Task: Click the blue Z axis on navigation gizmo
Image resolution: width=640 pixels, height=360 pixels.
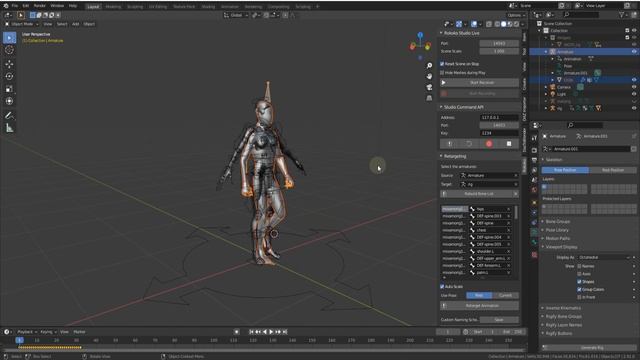Action: pyautogui.click(x=420, y=35)
